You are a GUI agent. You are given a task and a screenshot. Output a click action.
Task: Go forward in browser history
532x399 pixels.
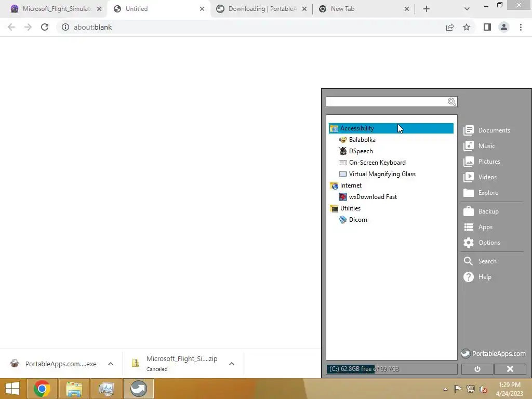pyautogui.click(x=28, y=27)
